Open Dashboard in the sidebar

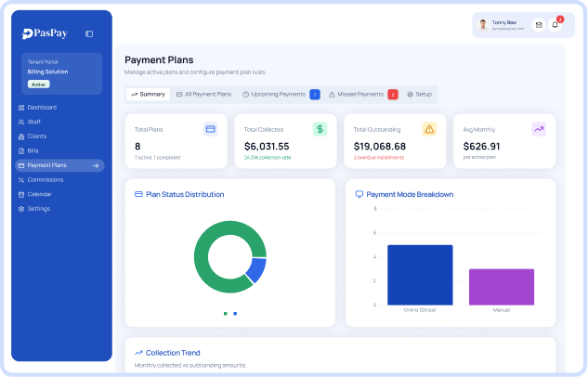pos(59,108)
